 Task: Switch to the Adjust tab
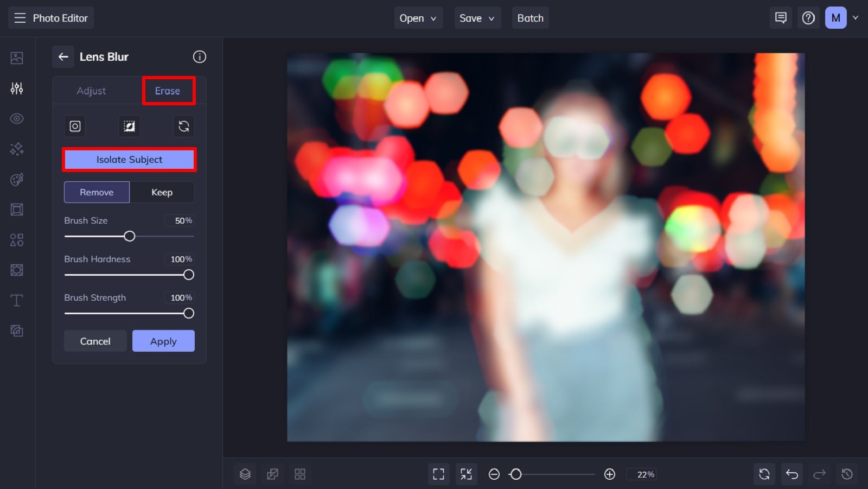tap(91, 91)
